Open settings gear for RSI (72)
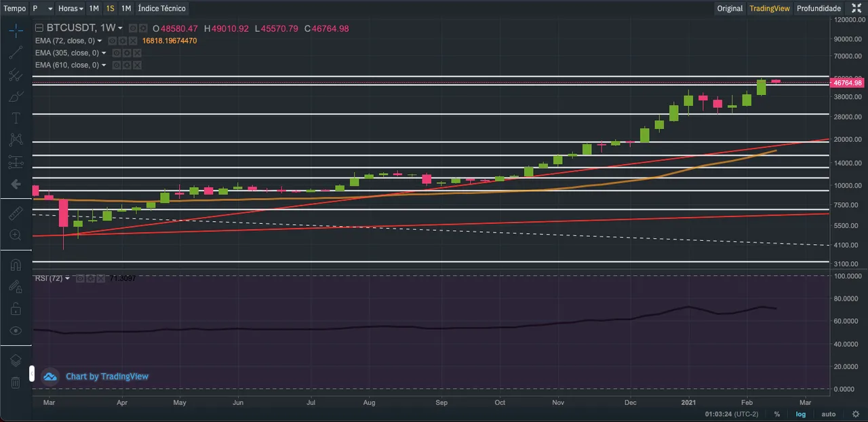 point(90,278)
